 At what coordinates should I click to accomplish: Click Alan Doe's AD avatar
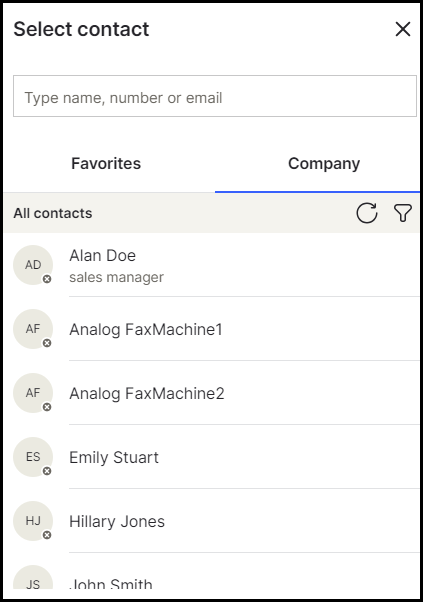[33, 265]
